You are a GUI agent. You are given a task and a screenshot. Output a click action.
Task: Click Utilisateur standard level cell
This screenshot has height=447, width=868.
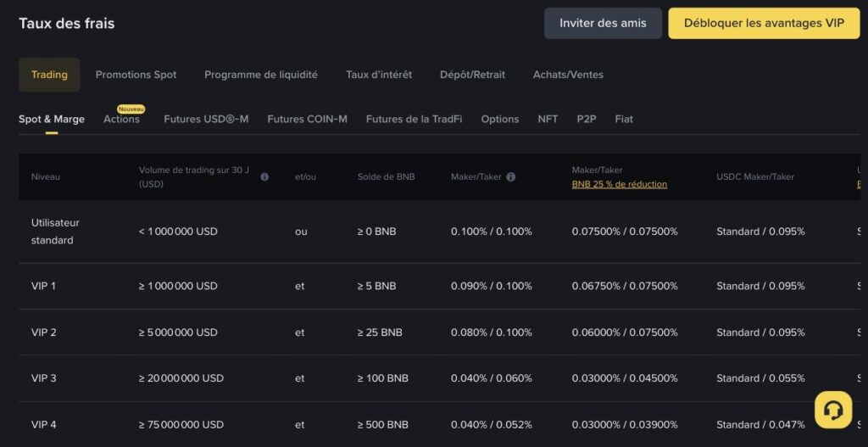(55, 232)
